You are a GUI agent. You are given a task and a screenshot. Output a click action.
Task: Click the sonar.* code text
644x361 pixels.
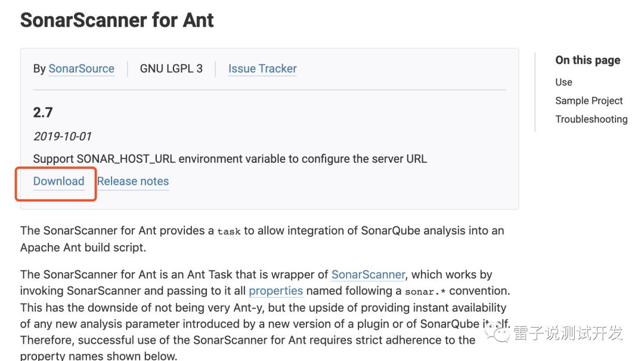point(425,292)
